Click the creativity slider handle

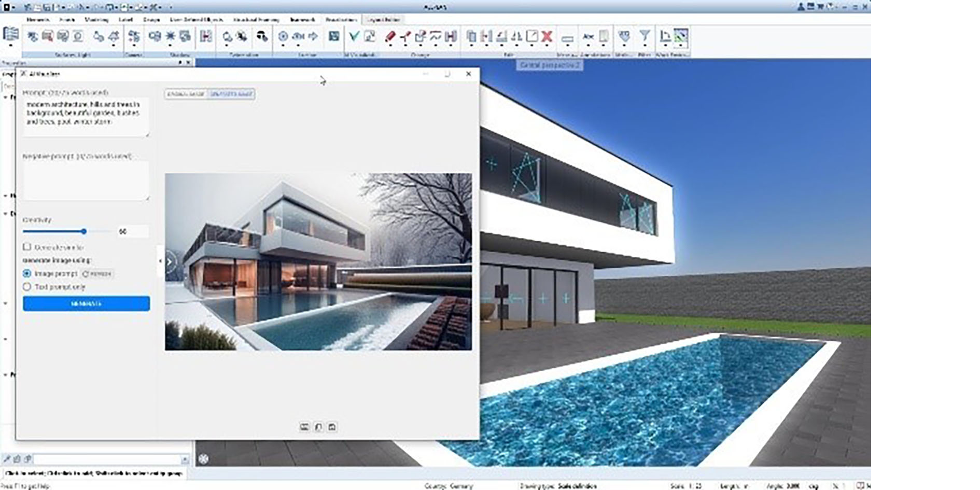[x=83, y=231]
